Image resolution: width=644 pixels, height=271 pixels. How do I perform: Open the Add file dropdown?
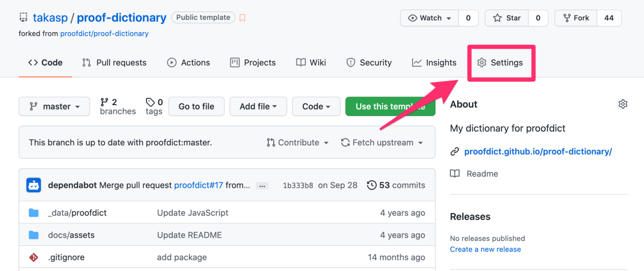[x=258, y=106]
